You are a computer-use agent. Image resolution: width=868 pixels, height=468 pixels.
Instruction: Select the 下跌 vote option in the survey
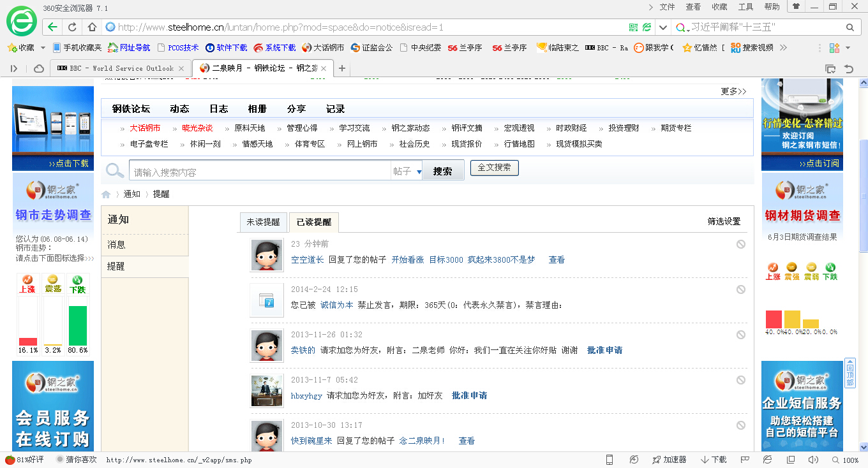[77, 284]
